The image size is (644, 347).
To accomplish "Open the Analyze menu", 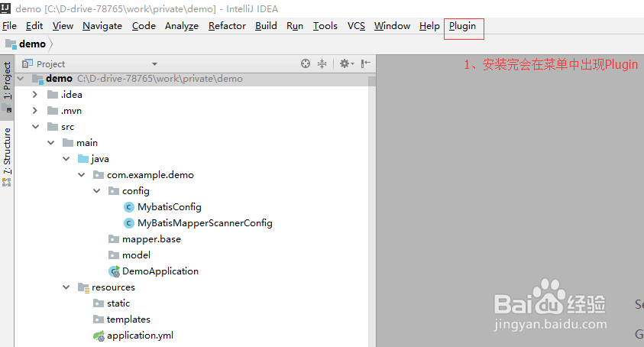I will coord(182,26).
